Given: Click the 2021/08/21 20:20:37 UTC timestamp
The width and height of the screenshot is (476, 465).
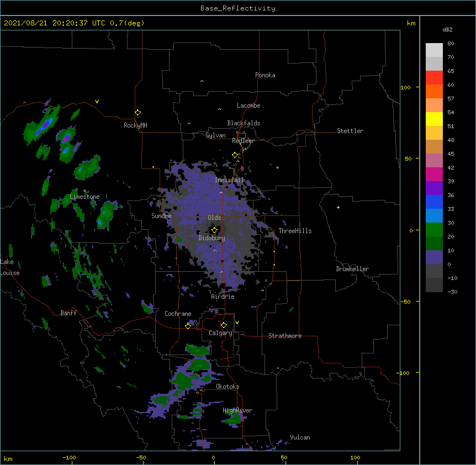Looking at the screenshot, I should 55,23.
